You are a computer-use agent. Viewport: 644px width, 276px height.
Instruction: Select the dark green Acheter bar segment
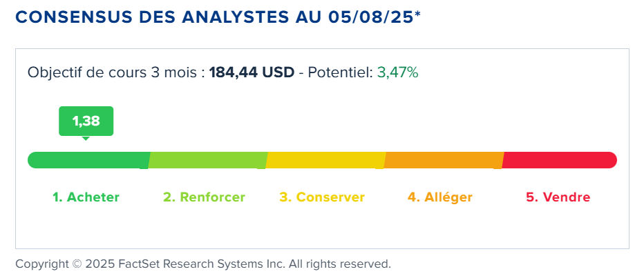point(88,160)
